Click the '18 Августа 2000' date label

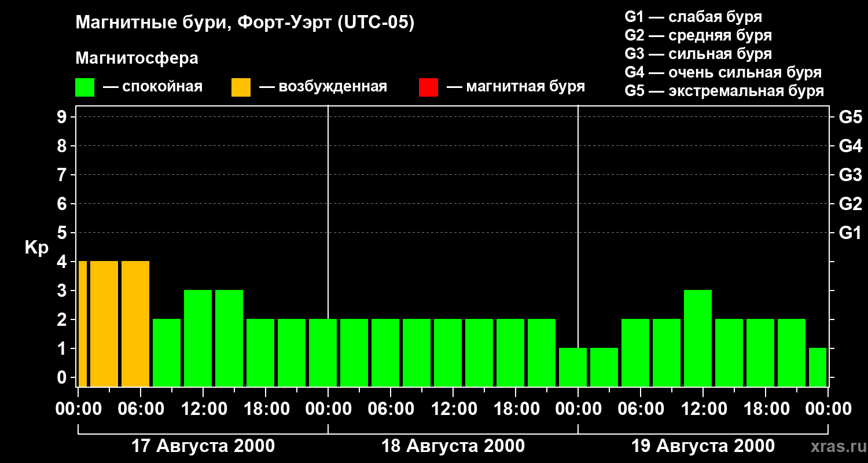453,446
